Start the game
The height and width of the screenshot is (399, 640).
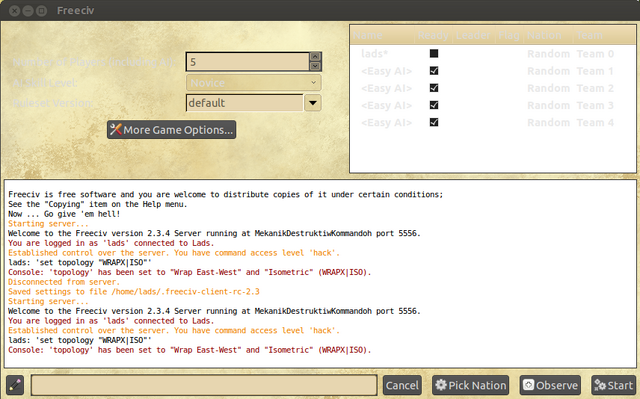614,385
